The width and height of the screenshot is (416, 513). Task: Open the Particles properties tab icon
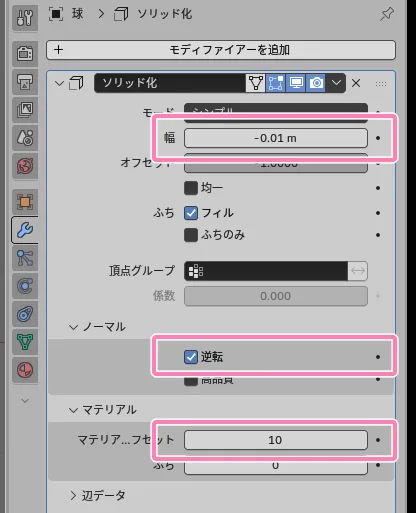pos(25,258)
